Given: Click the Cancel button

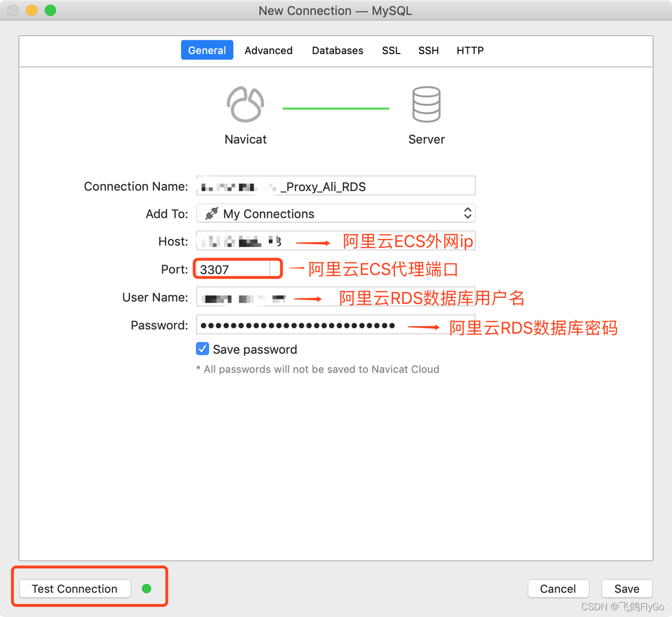Looking at the screenshot, I should (x=558, y=589).
